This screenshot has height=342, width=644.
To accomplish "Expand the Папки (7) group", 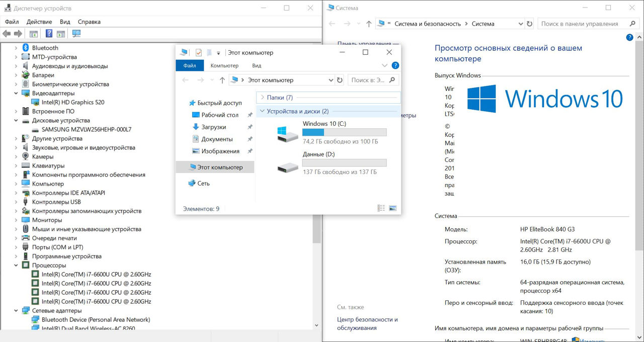I will tap(262, 98).
